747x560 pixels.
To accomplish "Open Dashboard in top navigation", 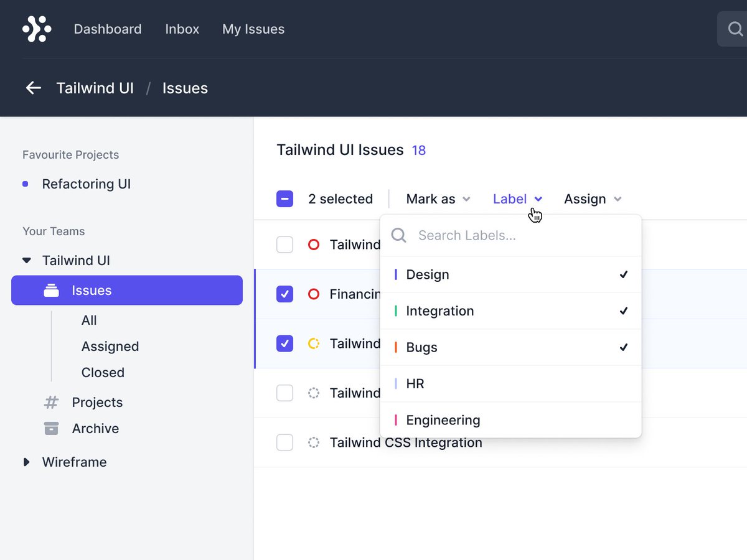I will [108, 29].
